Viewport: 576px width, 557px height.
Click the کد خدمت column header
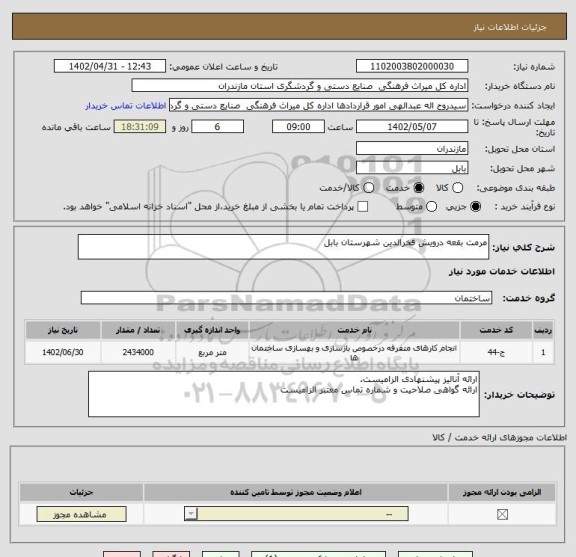point(496,330)
